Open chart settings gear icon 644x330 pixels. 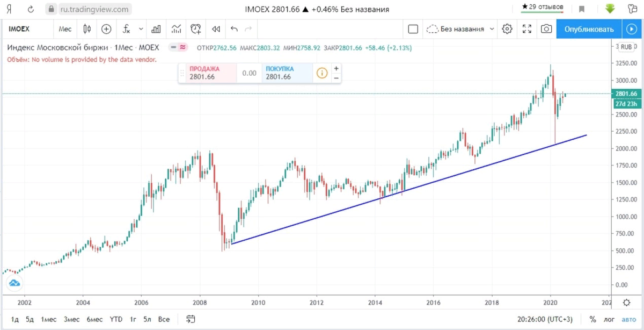[x=507, y=29]
